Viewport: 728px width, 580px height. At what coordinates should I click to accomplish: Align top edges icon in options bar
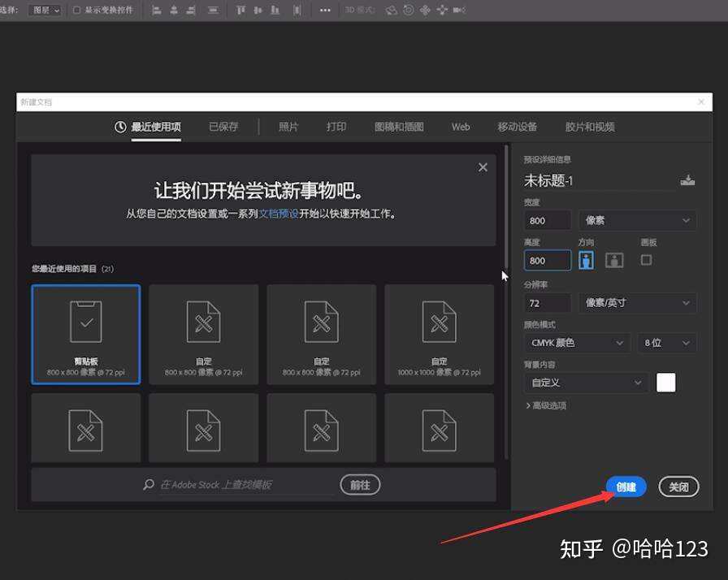pyautogui.click(x=240, y=10)
